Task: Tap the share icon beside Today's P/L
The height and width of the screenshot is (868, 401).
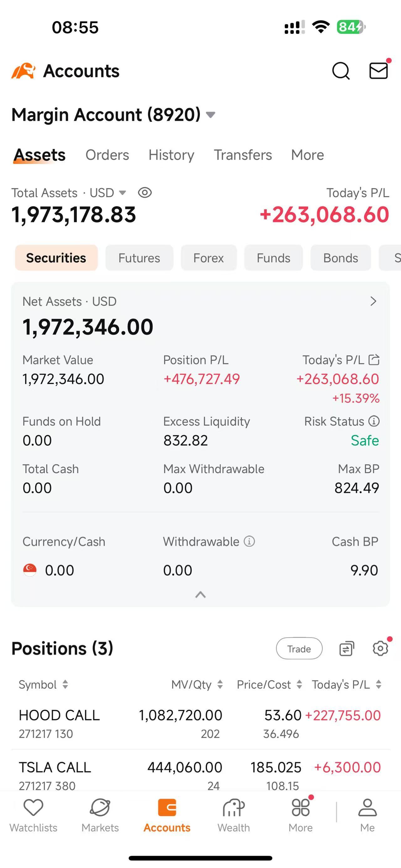Action: coord(374,360)
